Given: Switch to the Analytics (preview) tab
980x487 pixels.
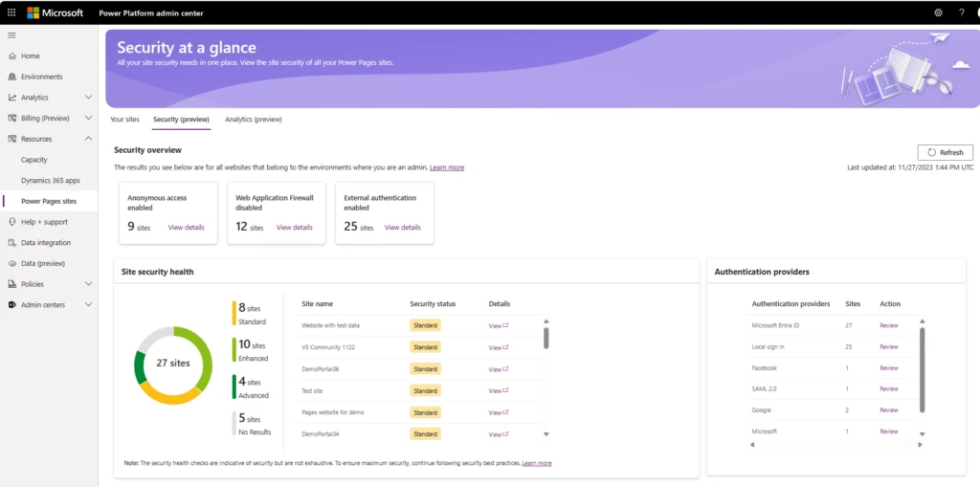Looking at the screenshot, I should [253, 120].
